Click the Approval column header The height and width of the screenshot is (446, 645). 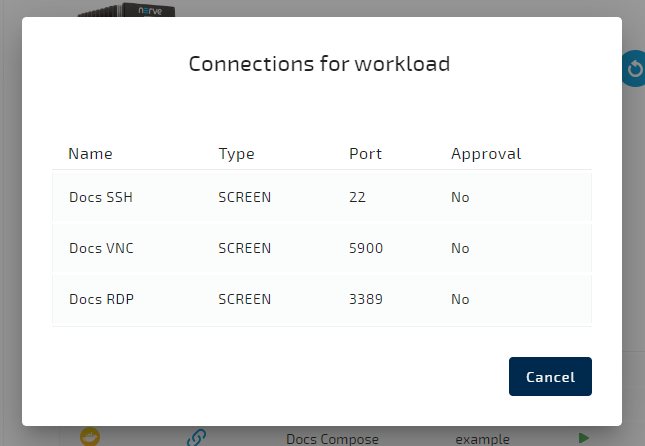click(486, 154)
